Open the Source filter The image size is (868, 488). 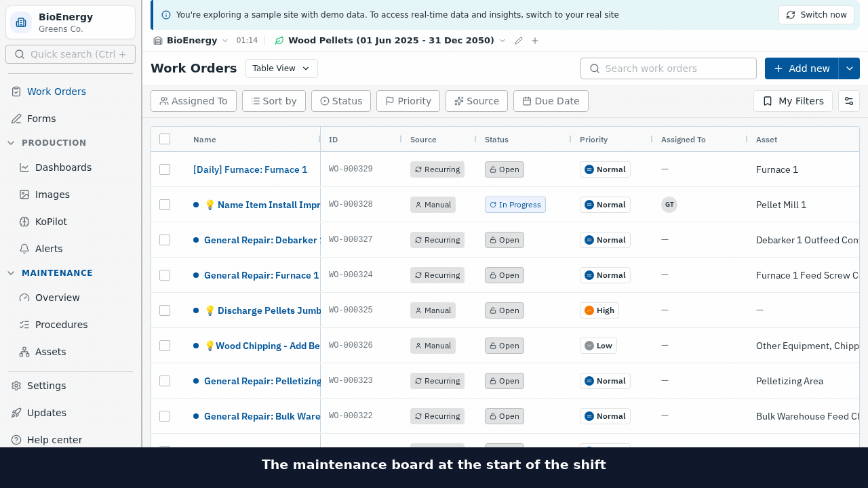pyautogui.click(x=477, y=101)
